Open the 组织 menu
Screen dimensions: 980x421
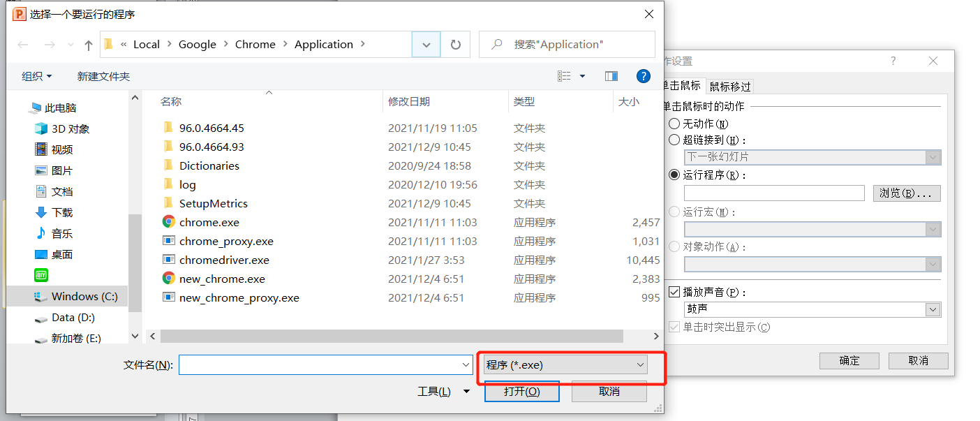(x=36, y=77)
